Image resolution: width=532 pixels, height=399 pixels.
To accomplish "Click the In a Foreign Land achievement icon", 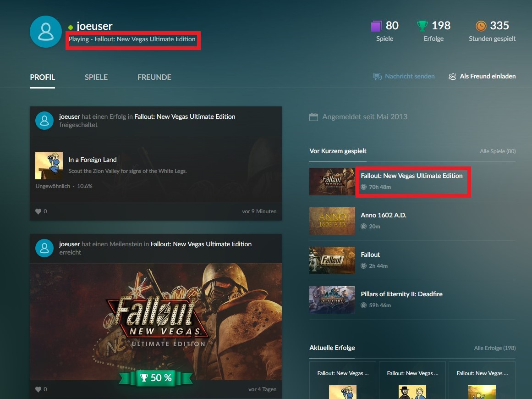I will pyautogui.click(x=49, y=166).
